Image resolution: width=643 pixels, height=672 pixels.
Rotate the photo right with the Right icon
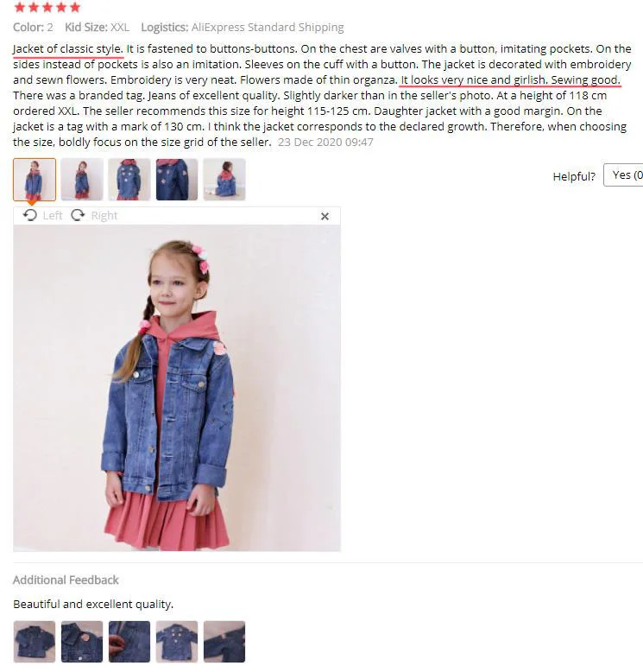tap(78, 215)
